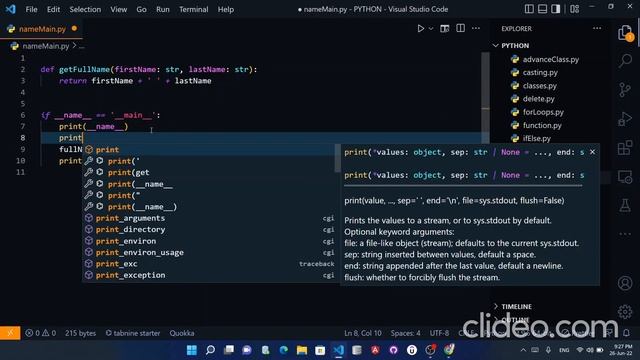The width and height of the screenshot is (640, 360).
Task: Choose the print(get suggestion
Action: 209,172
